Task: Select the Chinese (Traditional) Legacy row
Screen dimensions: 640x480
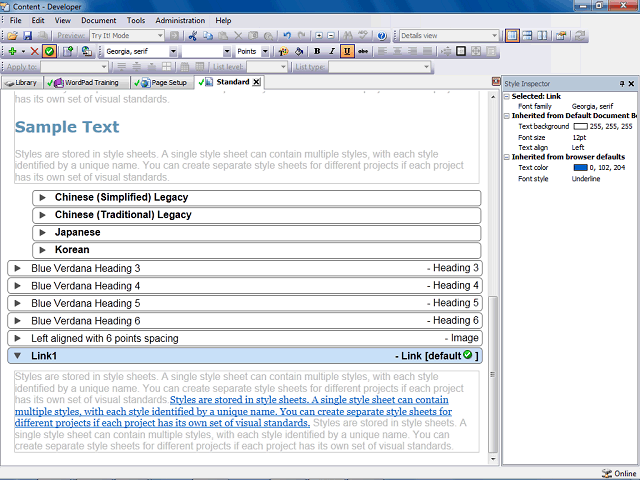Action: [257, 215]
